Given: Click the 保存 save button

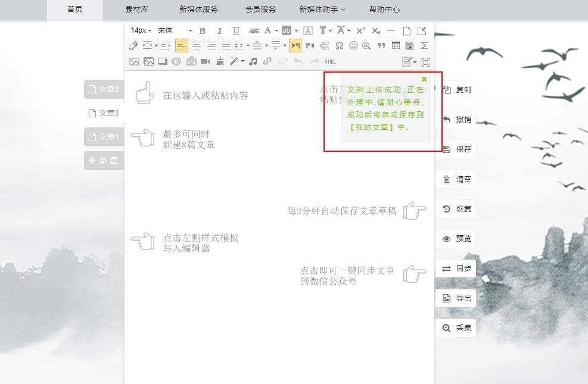Looking at the screenshot, I should 457,149.
